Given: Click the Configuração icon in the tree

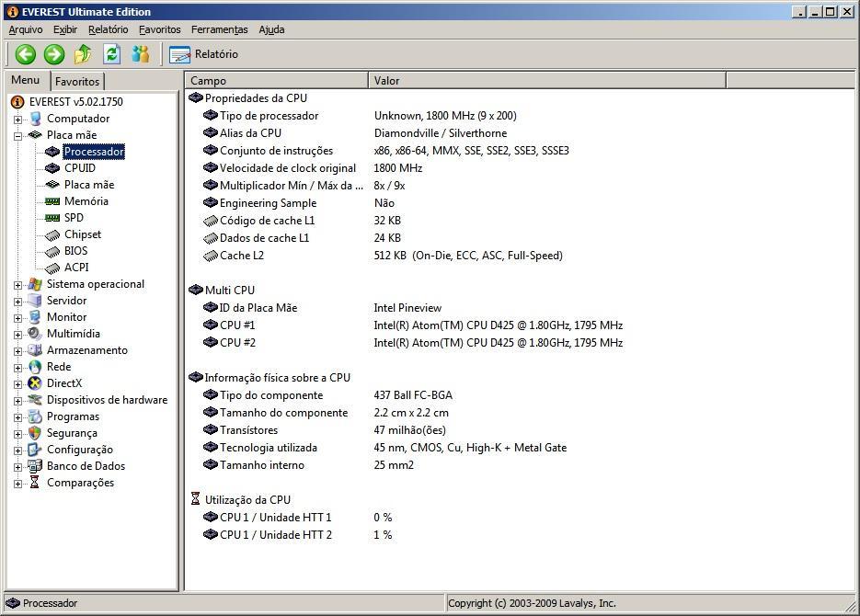Looking at the screenshot, I should coord(35,450).
